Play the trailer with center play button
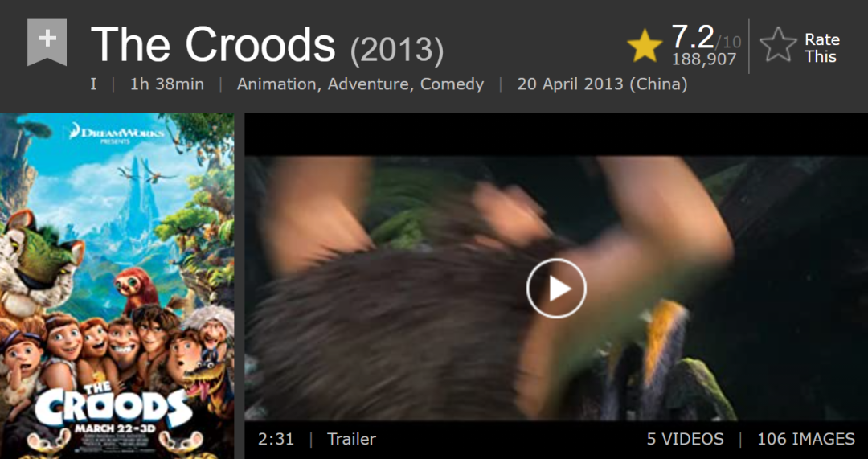 [x=556, y=289]
